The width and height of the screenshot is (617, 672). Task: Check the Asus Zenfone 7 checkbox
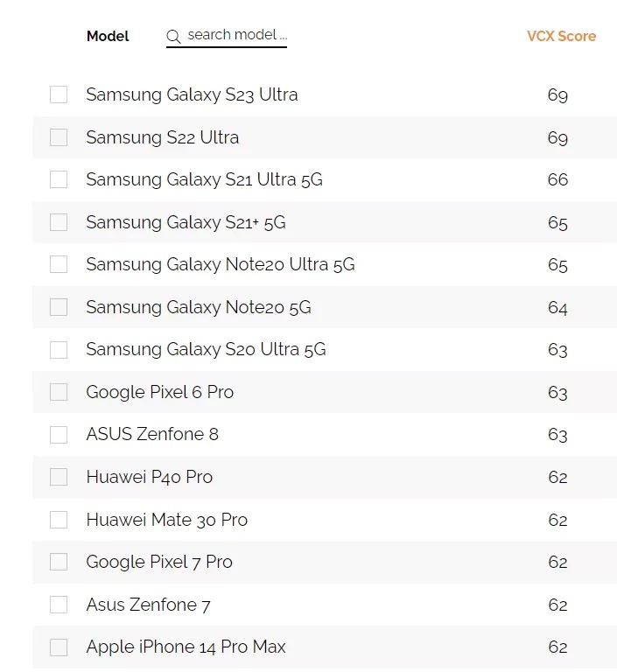point(59,605)
